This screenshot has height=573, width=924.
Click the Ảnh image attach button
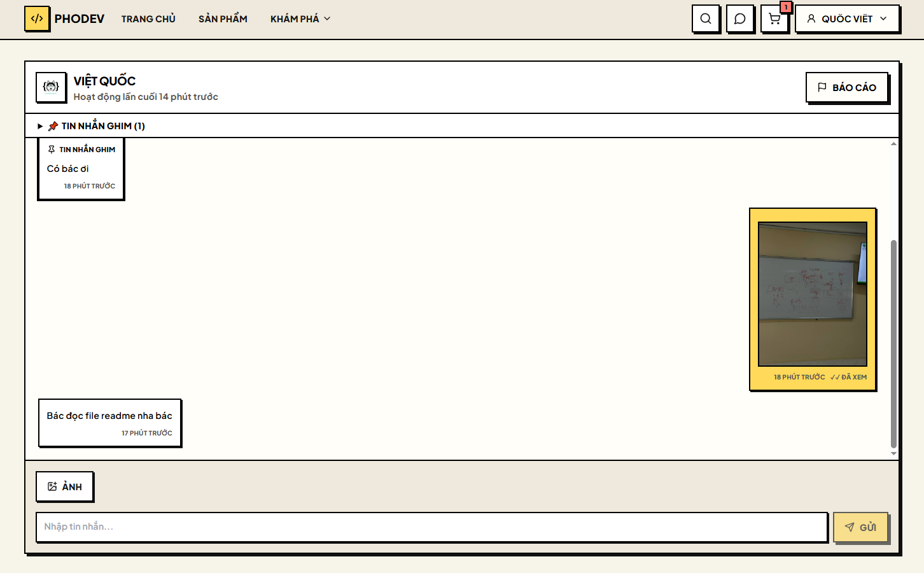[65, 486]
